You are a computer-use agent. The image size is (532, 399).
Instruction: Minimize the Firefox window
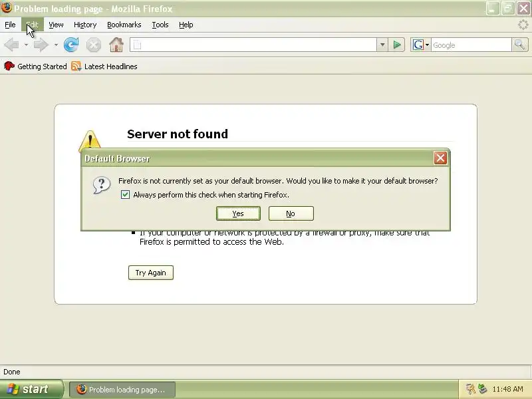(x=492, y=8)
